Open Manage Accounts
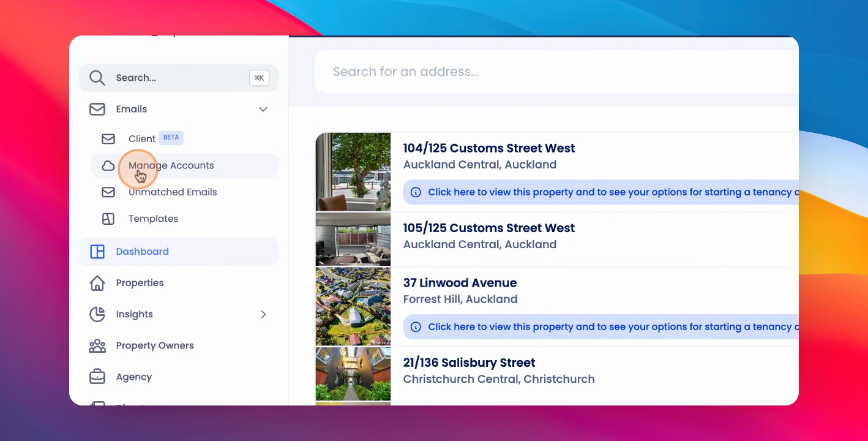 coord(185,165)
